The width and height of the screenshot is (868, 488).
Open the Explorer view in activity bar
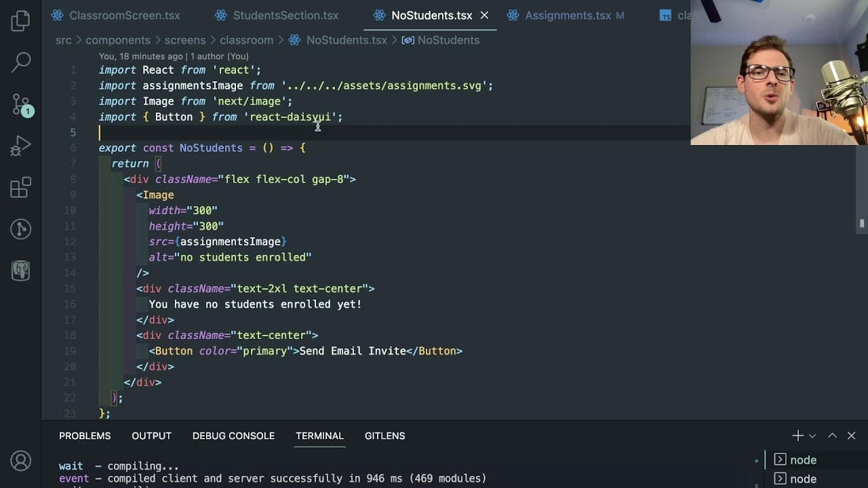click(x=21, y=21)
